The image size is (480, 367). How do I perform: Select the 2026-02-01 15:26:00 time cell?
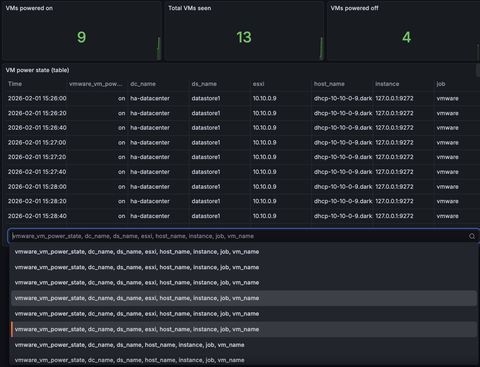pyautogui.click(x=37, y=98)
